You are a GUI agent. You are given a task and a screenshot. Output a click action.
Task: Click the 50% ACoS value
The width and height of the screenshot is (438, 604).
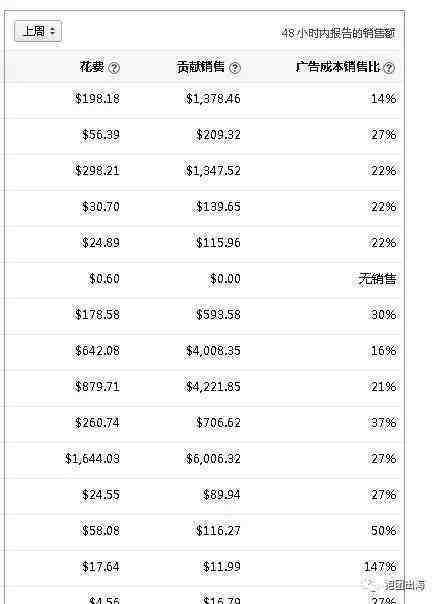pos(383,530)
